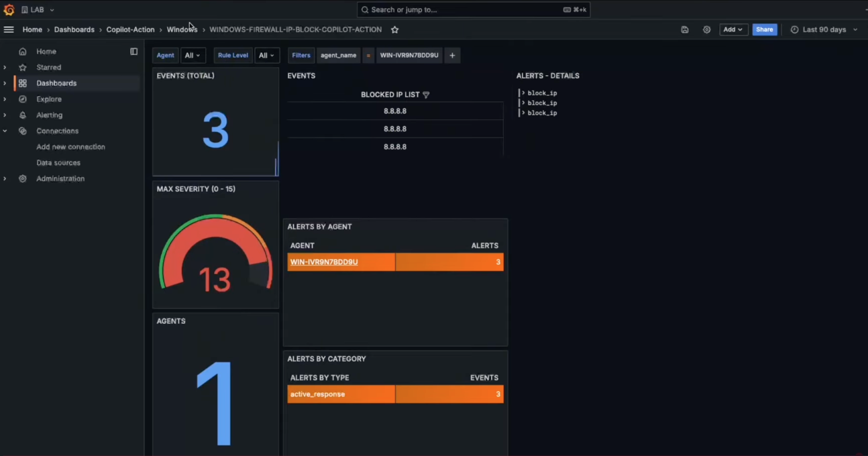Click the Connections icon in sidebar
868x456 pixels.
point(23,131)
